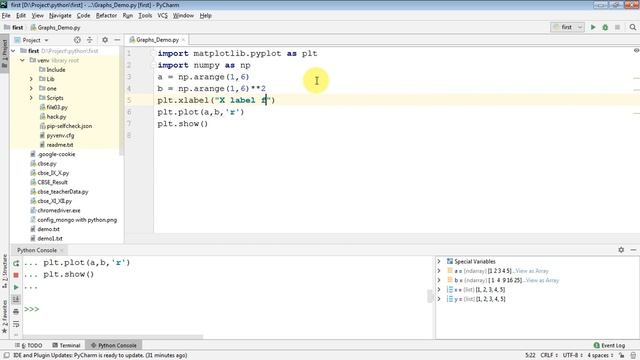Click the Project tree vertical scrollbar

[x=121, y=101]
